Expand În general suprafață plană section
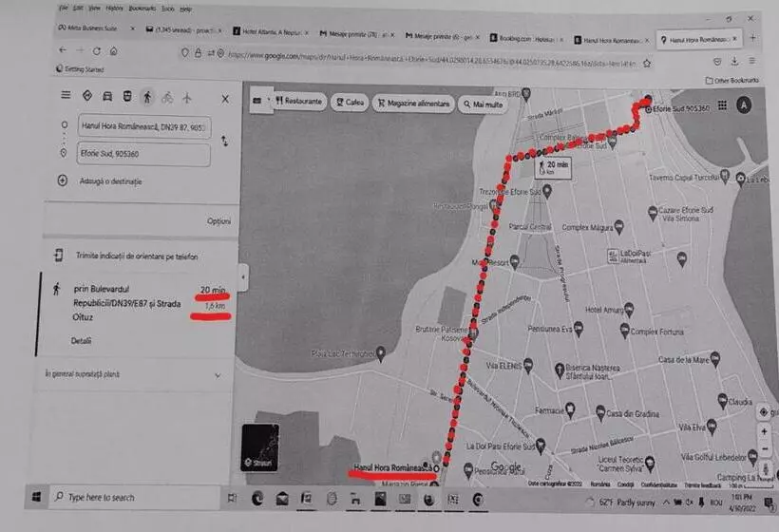This screenshot has height=532, width=779. [133, 374]
